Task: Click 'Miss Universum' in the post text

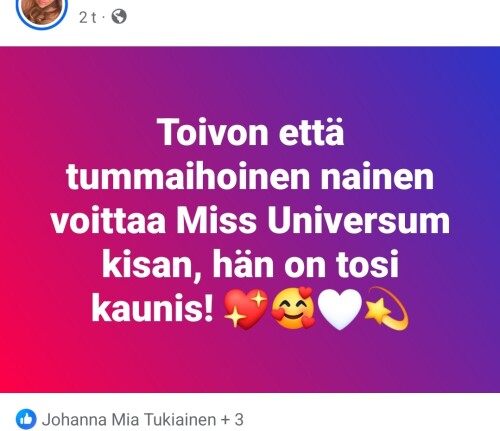Action: (313, 220)
